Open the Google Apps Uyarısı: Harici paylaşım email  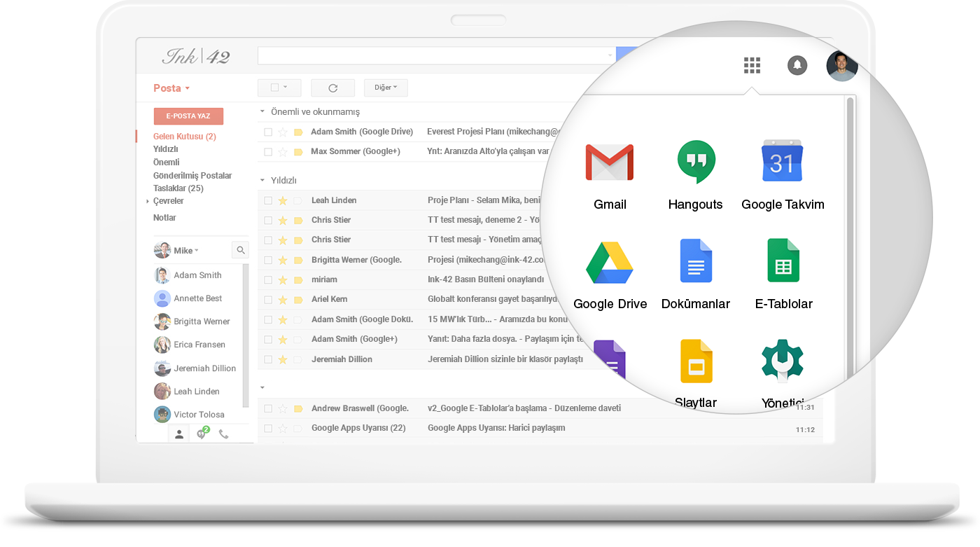(496, 428)
